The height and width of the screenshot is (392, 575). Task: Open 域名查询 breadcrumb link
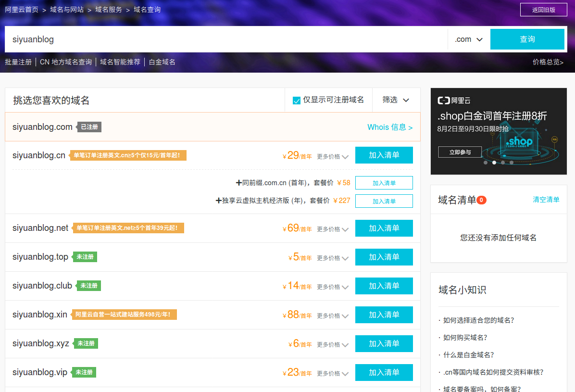coord(147,10)
